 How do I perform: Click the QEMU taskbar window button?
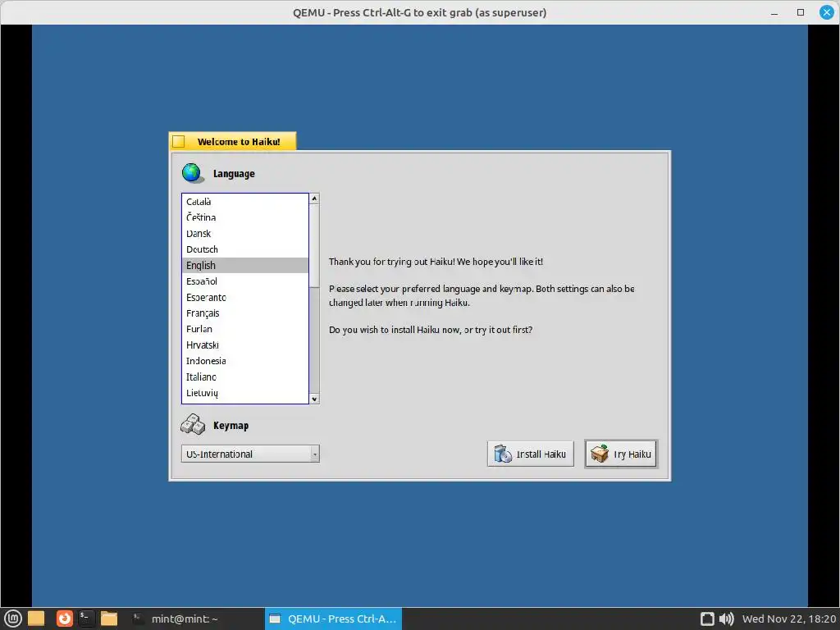333,619
